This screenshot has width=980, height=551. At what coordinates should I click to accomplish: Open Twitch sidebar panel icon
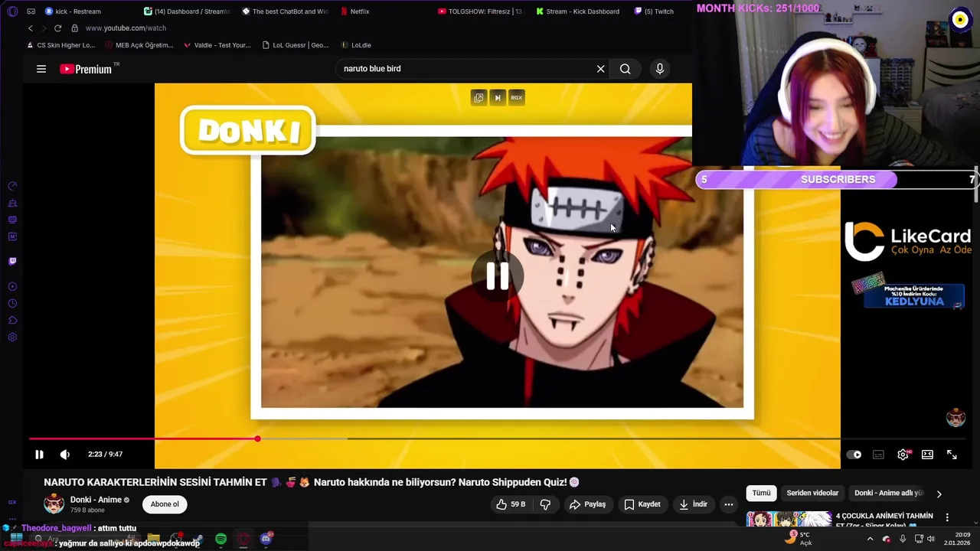coord(12,261)
